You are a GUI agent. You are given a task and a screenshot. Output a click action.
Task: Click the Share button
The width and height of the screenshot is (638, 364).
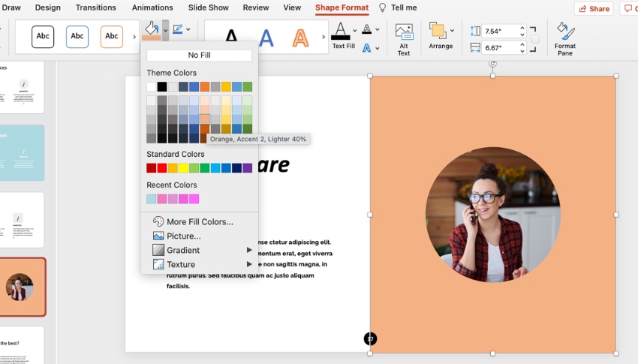click(x=594, y=8)
